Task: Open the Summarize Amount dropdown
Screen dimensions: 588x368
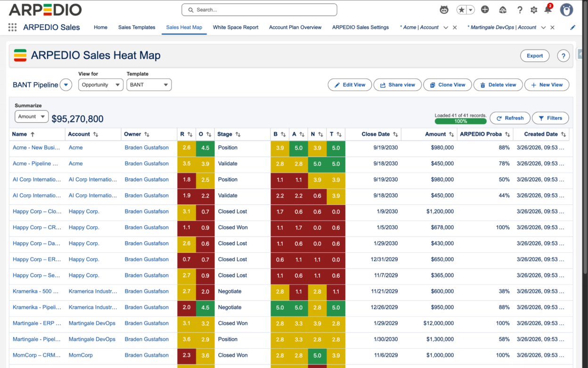Action: 32,117
